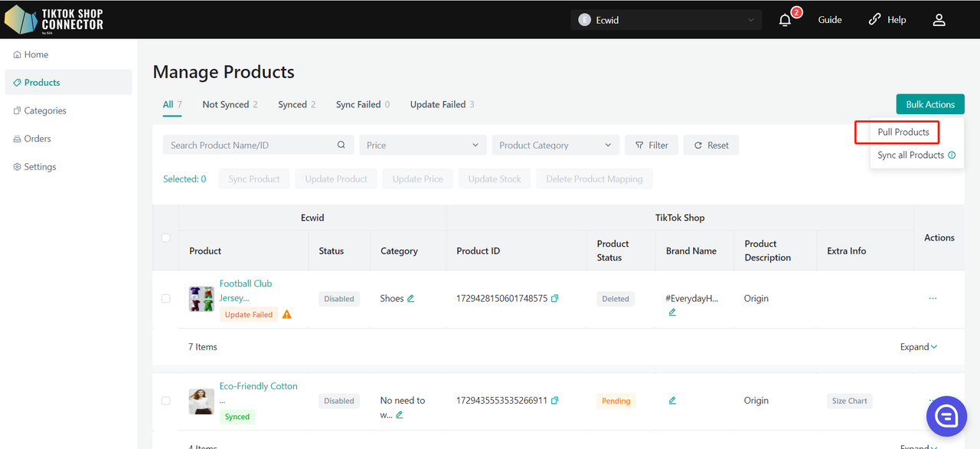Viewport: 980px width, 449px height.
Task: Edit the 'No need to w...' category pencil
Action: tap(399, 415)
